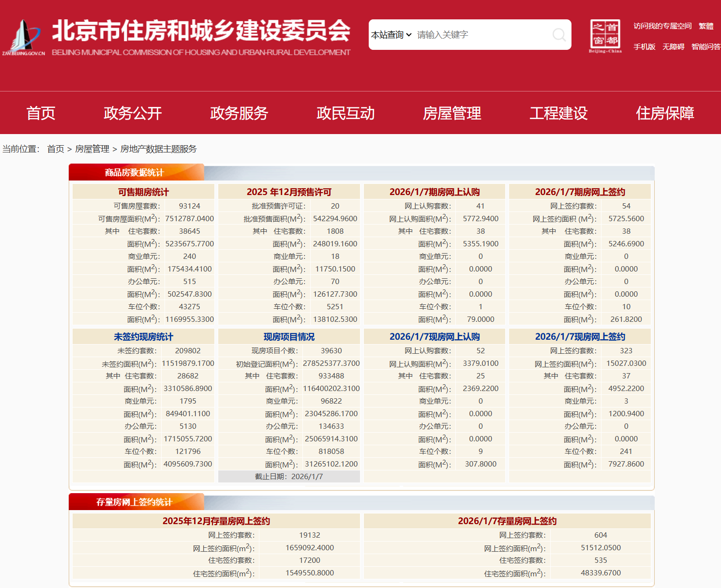Click the 存量房网上签约统计 section header

[135, 502]
